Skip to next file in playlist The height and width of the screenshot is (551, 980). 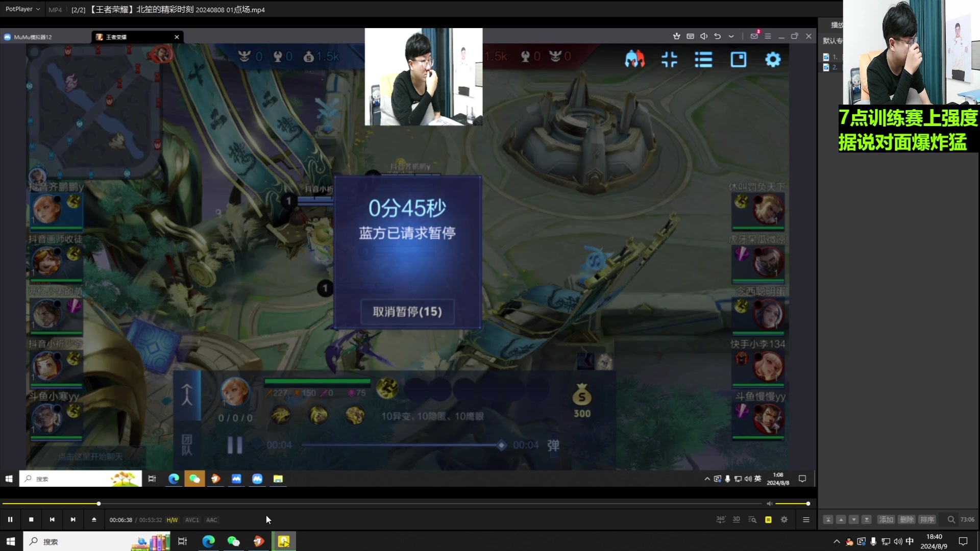click(x=73, y=519)
